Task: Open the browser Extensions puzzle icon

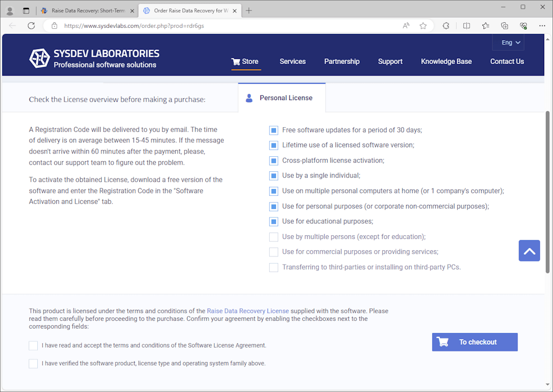Action: (x=446, y=26)
